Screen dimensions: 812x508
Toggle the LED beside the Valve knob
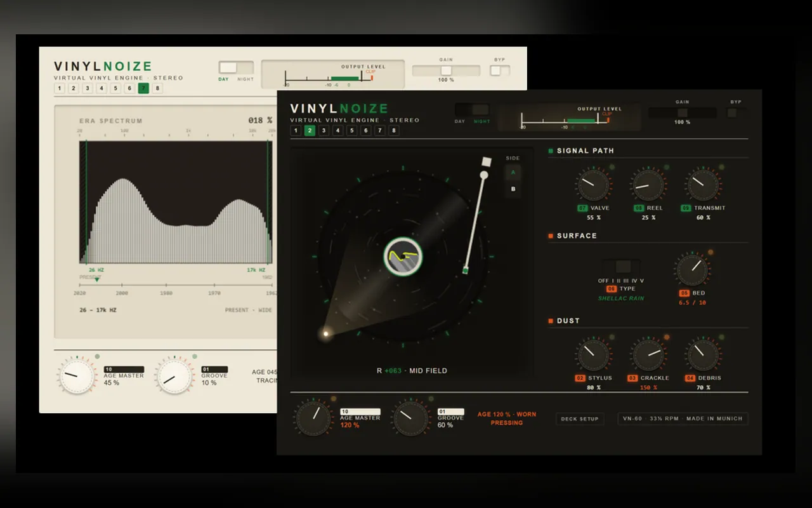click(612, 167)
